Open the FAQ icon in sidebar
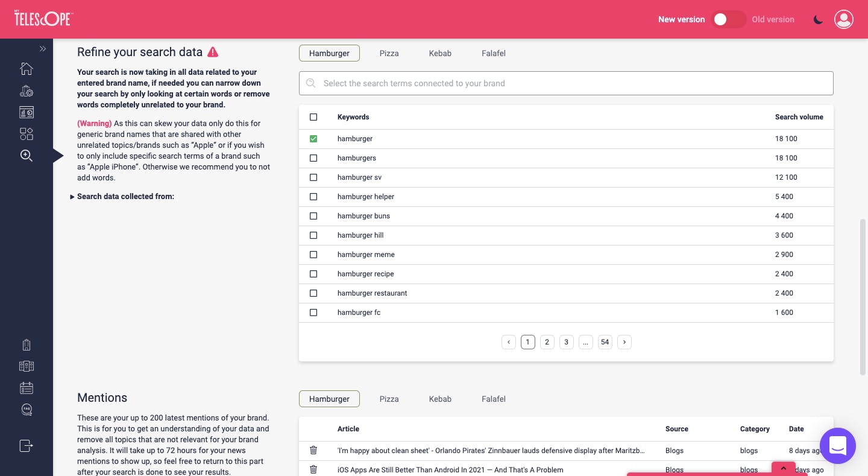868x476 pixels. (x=27, y=410)
